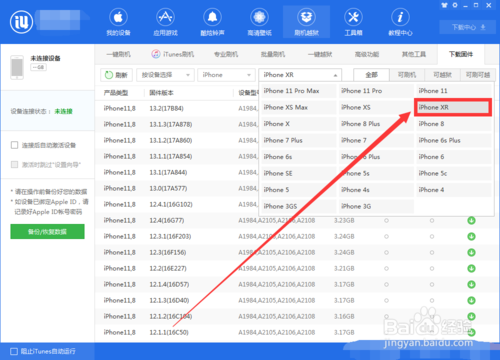Click the 产品类型 column header
The height and width of the screenshot is (360, 500).
pos(116,93)
